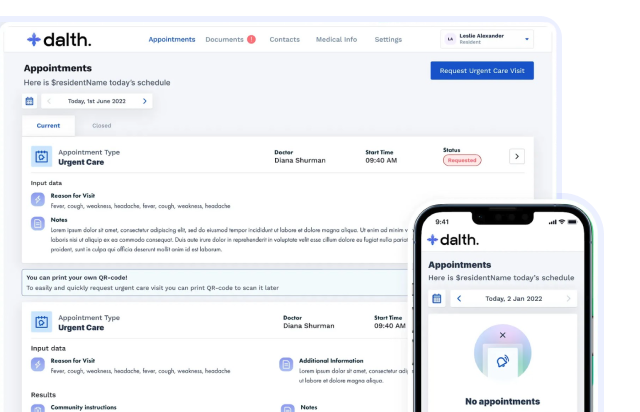
Task: Go to the previous day on desktop
Action: (x=50, y=101)
